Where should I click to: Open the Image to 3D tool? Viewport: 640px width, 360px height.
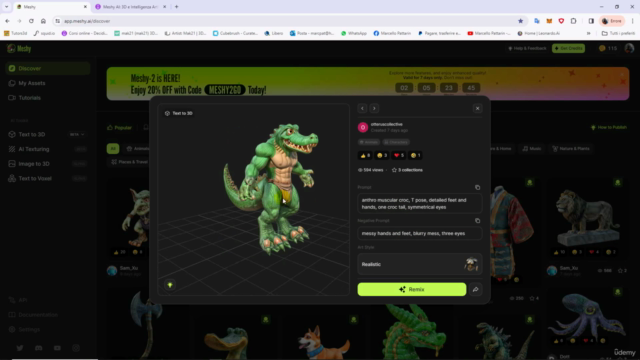tap(33, 164)
